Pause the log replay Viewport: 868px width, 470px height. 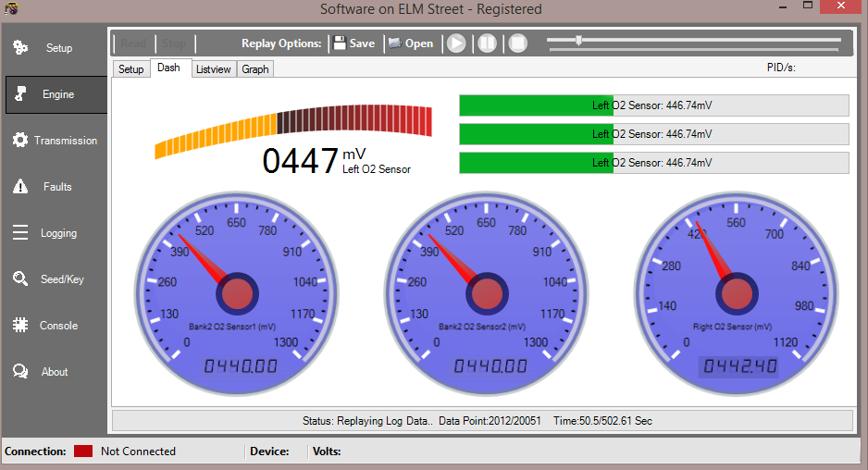pyautogui.click(x=487, y=43)
